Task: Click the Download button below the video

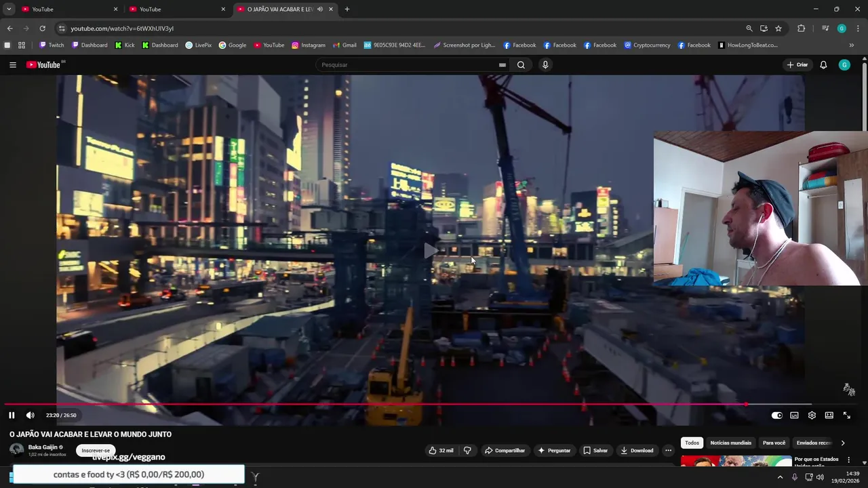Action: coord(637,450)
